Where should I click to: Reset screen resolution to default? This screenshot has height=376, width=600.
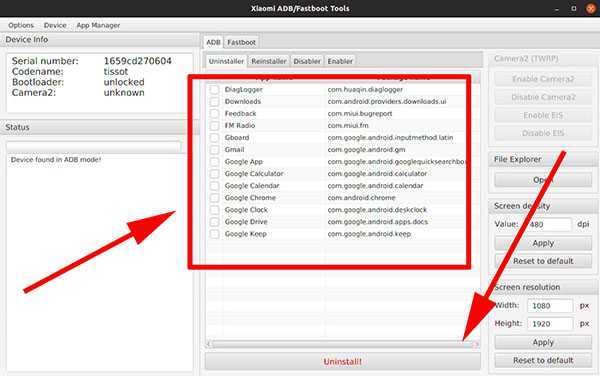coord(543,360)
